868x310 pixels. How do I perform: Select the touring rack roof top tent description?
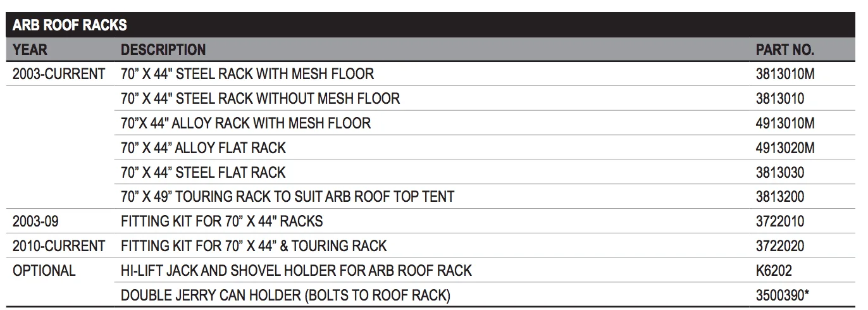pos(287,197)
